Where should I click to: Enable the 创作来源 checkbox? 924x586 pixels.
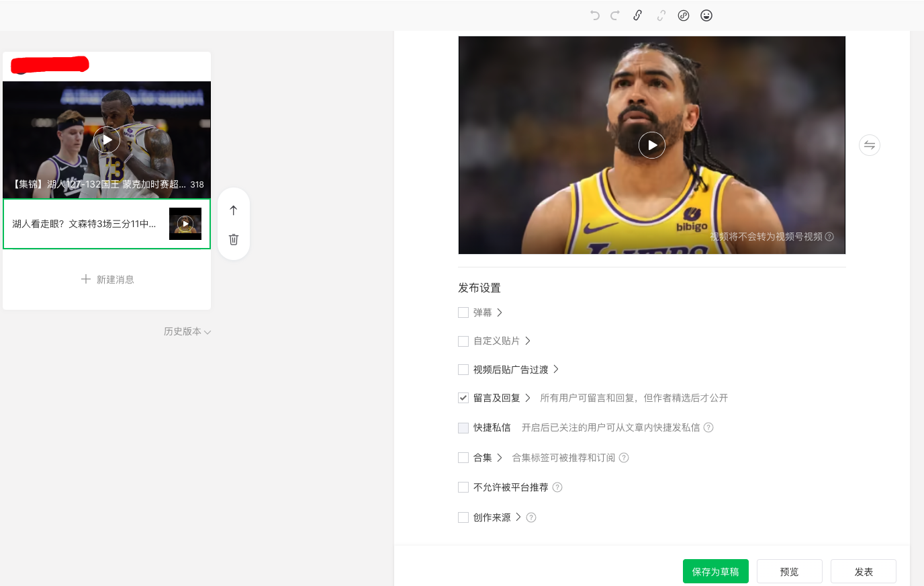[x=463, y=517]
